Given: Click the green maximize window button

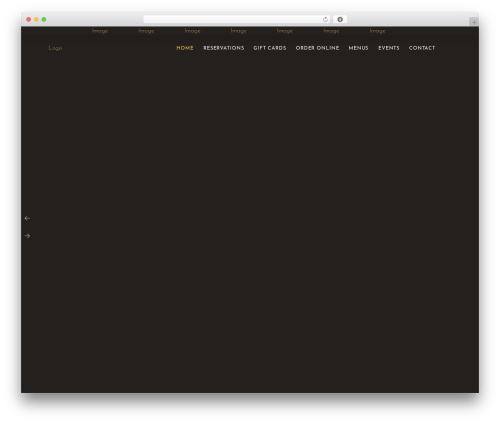Looking at the screenshot, I should (44, 19).
